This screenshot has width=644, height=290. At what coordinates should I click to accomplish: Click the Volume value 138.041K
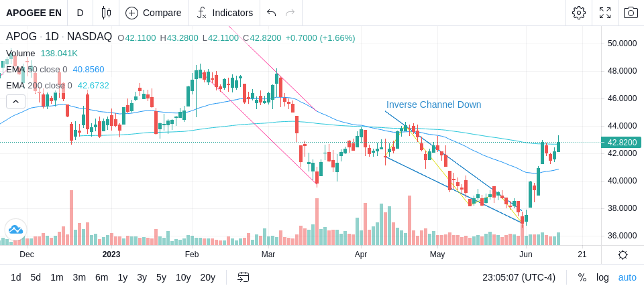59,54
